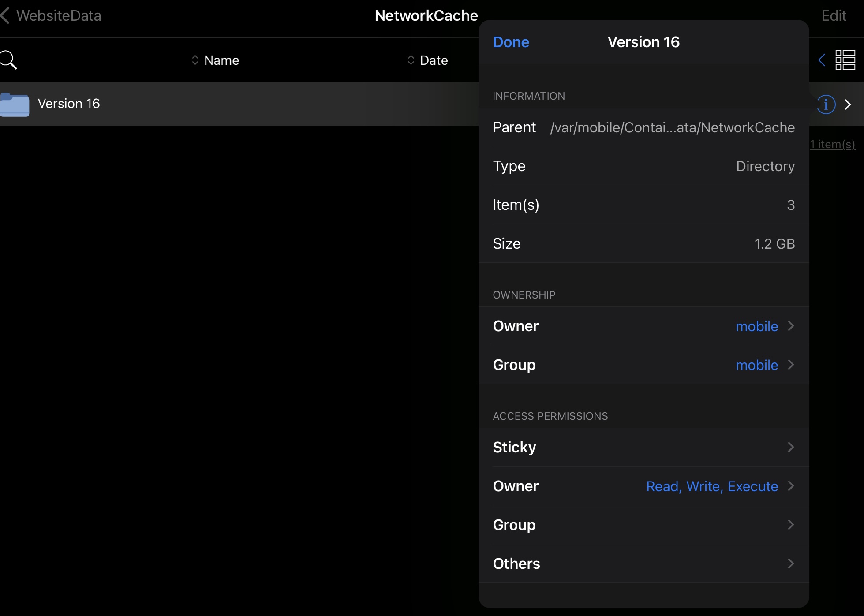This screenshot has width=864, height=616.
Task: Open the Version 16 folder icon
Action: tap(15, 104)
